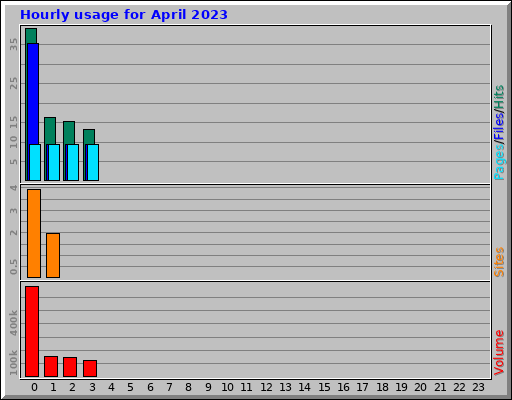Image resolution: width=512 pixels, height=400 pixels.
Task: Click hour label 12 on x-axis
Action: tap(266, 387)
